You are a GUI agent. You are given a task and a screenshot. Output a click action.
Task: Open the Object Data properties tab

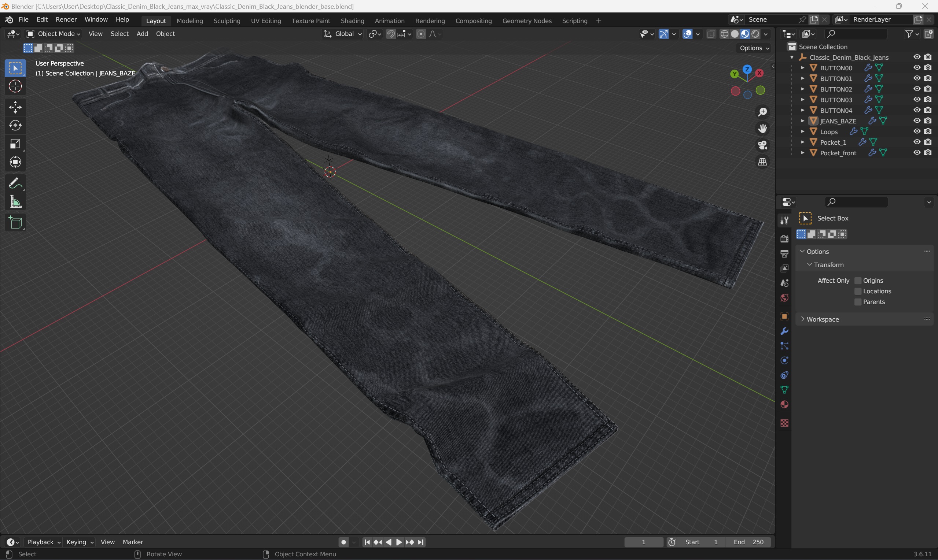(x=784, y=390)
